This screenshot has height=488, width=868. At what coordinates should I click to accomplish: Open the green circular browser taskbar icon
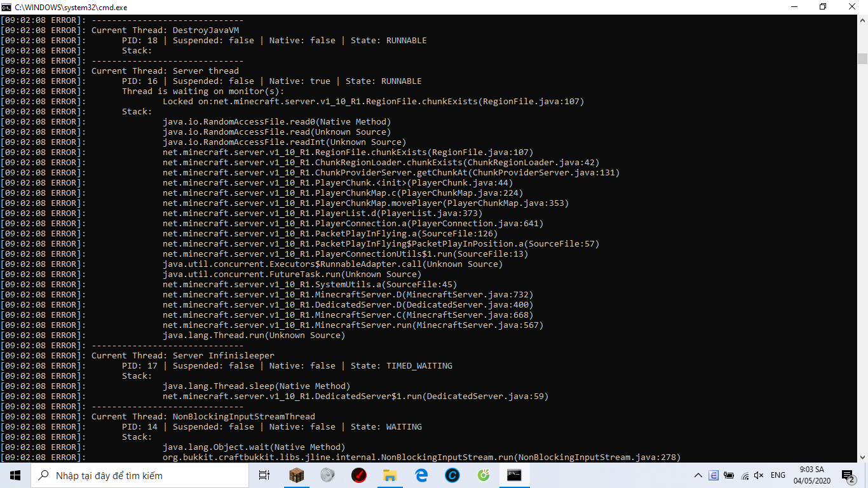(x=484, y=475)
